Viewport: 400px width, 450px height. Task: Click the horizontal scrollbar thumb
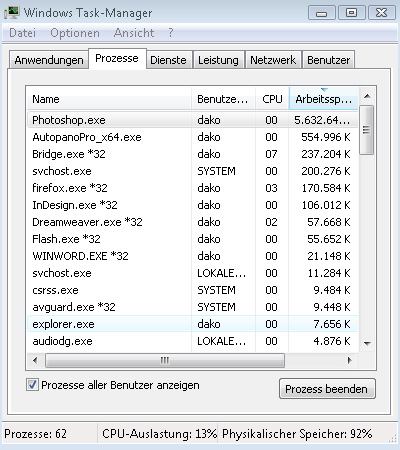point(165,360)
